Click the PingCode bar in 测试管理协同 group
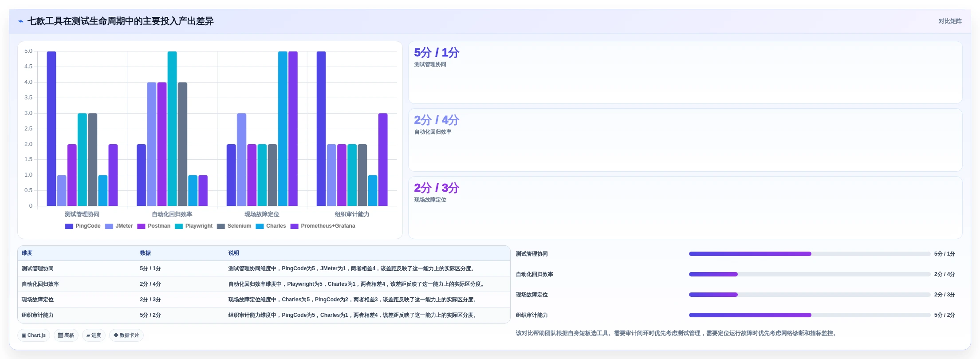The image size is (980, 359). 51,129
